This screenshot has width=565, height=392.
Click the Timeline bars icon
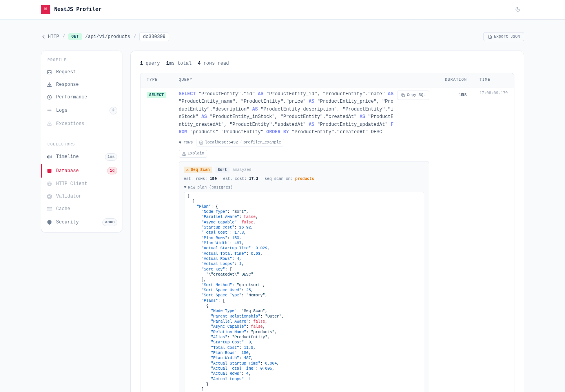[49, 157]
